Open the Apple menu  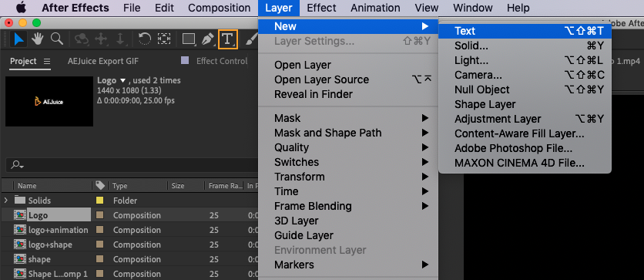[21, 8]
